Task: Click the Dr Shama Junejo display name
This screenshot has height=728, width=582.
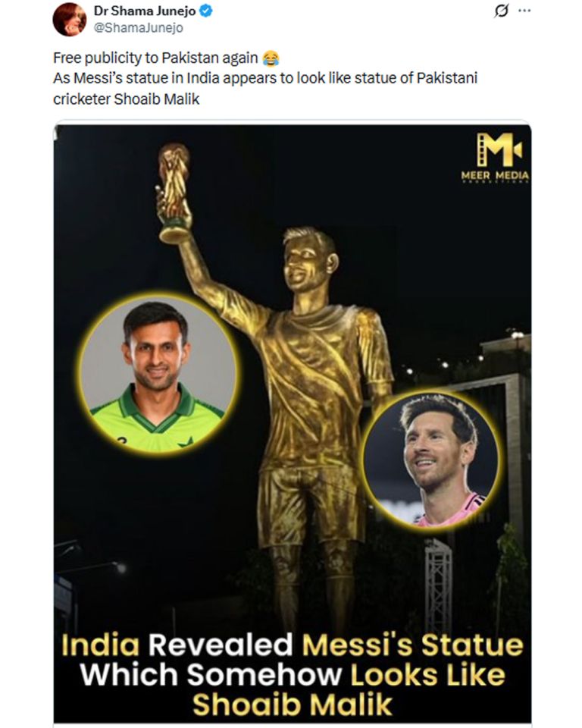Action: pyautogui.click(x=144, y=11)
